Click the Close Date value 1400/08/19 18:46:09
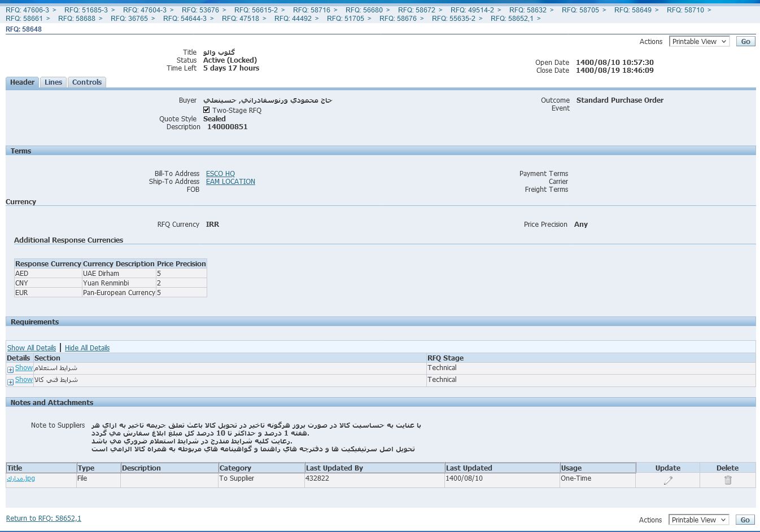This screenshot has width=760, height=532. [615, 71]
